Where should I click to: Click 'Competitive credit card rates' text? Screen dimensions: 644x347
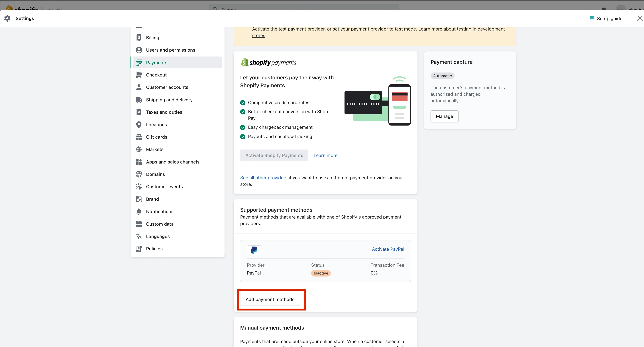click(278, 103)
